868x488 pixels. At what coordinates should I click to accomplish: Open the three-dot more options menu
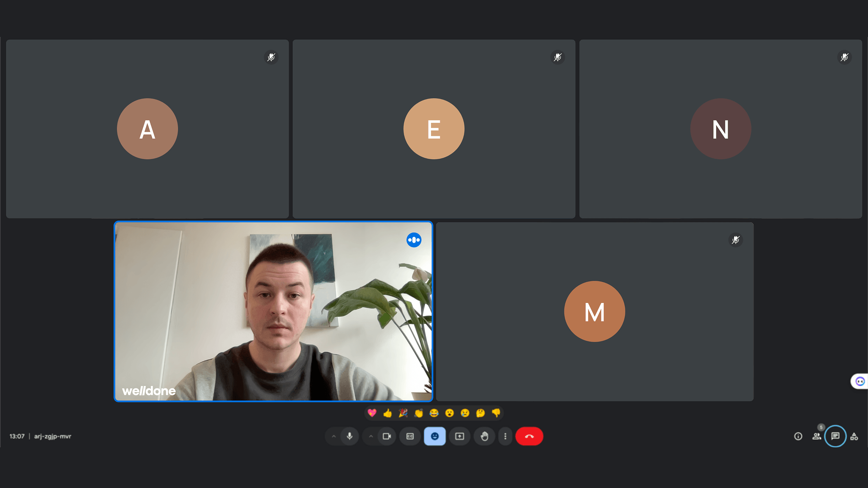tap(505, 436)
